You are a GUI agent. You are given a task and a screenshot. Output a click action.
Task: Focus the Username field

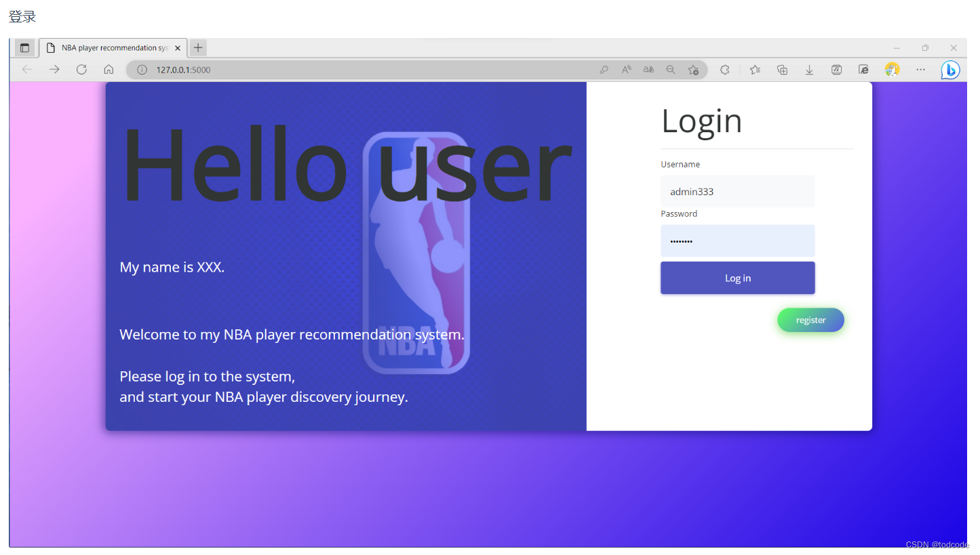click(737, 192)
